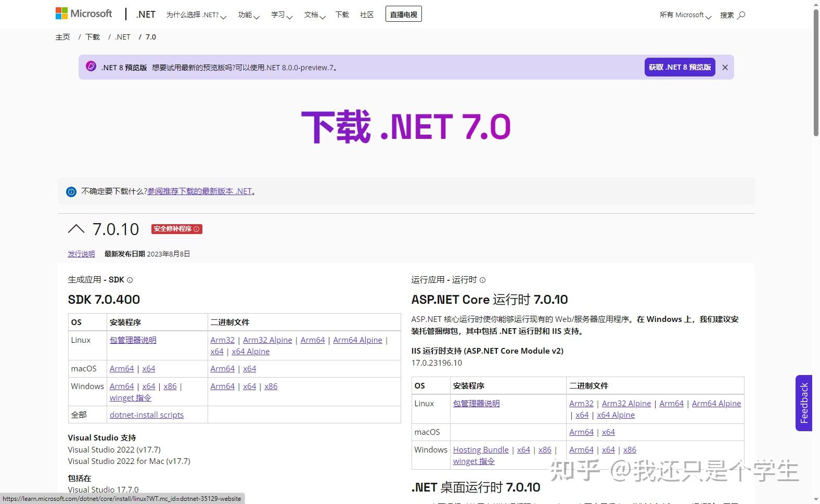Download SDK Linux Arm64 Alpine binary
Viewport: 820px width, 504px height.
[x=357, y=340]
